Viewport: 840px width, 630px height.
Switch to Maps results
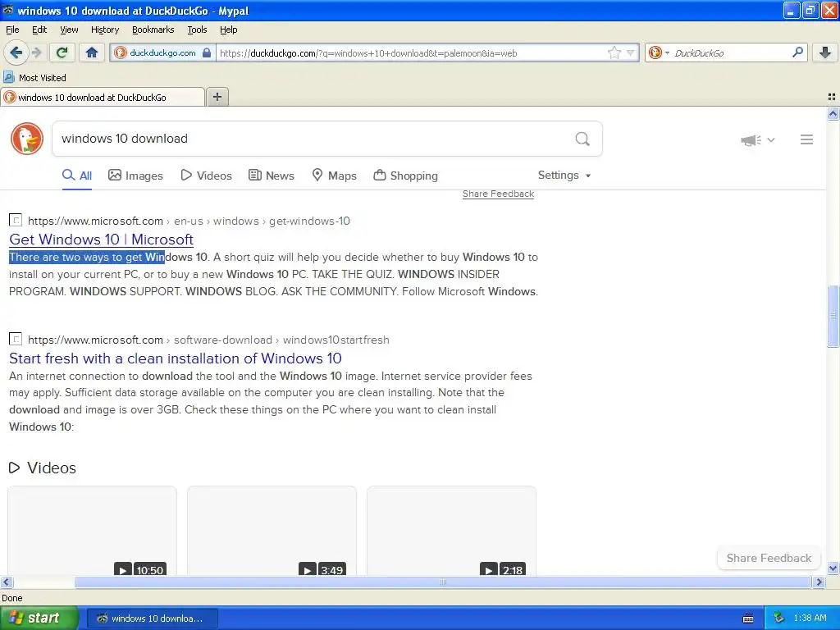coord(335,176)
